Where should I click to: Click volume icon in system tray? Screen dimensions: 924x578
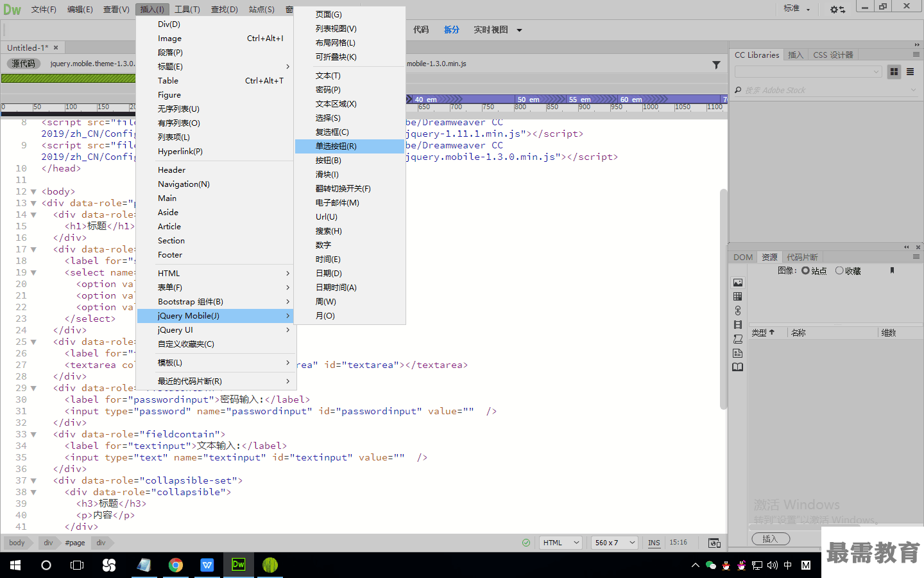coord(773,565)
